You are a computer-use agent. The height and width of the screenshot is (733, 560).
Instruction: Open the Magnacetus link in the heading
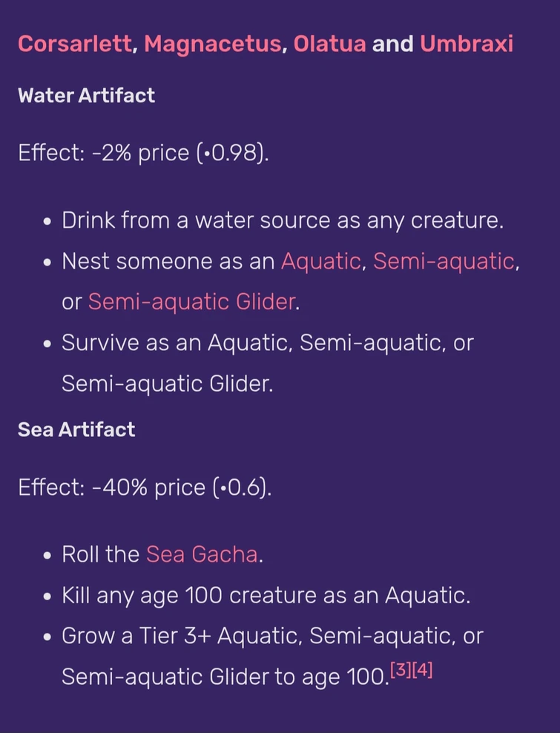[x=212, y=44]
